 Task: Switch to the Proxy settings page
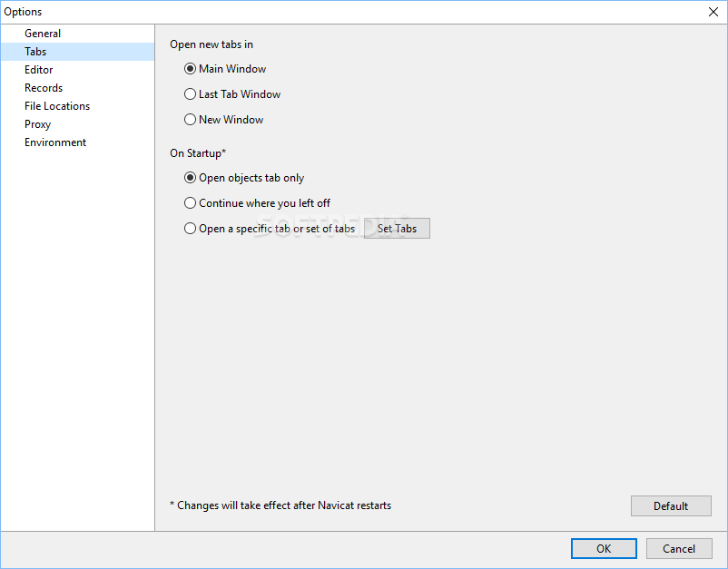pos(37,124)
